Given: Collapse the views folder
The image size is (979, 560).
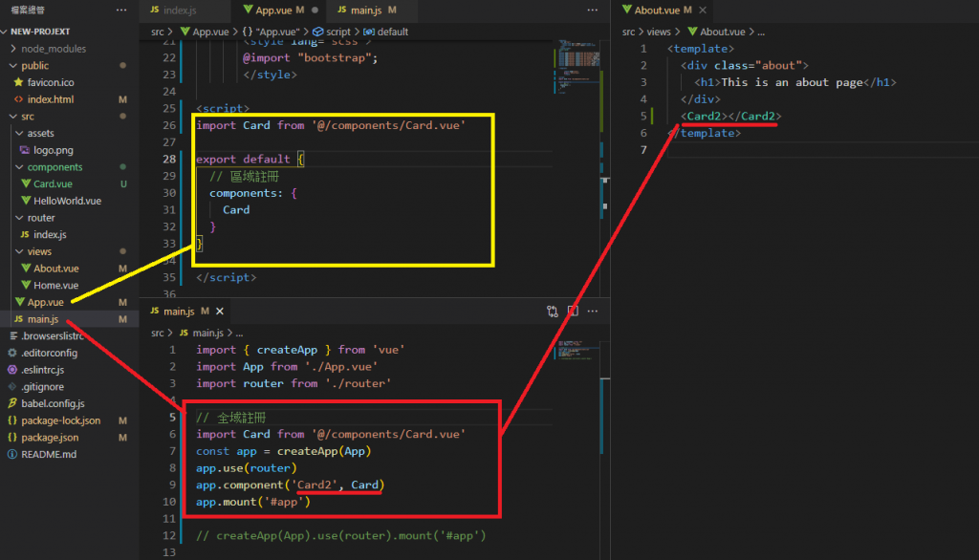Looking at the screenshot, I should [x=19, y=251].
